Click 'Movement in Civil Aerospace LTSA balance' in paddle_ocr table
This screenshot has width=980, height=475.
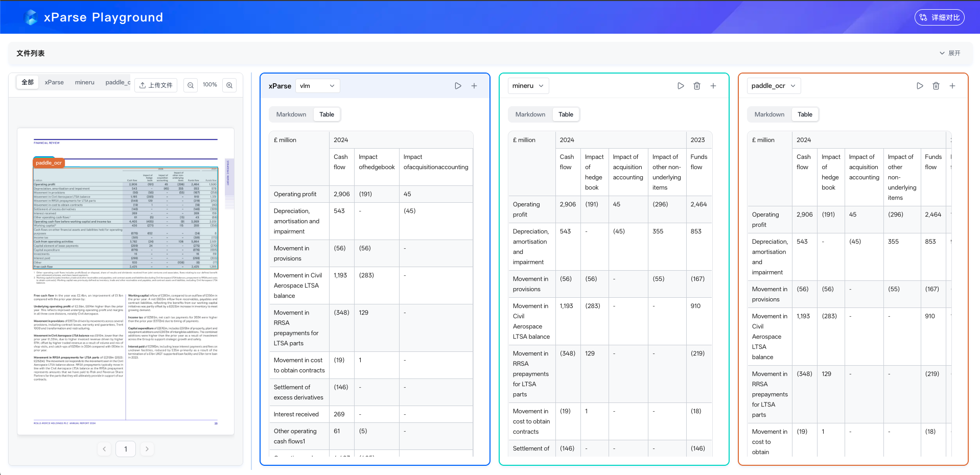click(769, 337)
